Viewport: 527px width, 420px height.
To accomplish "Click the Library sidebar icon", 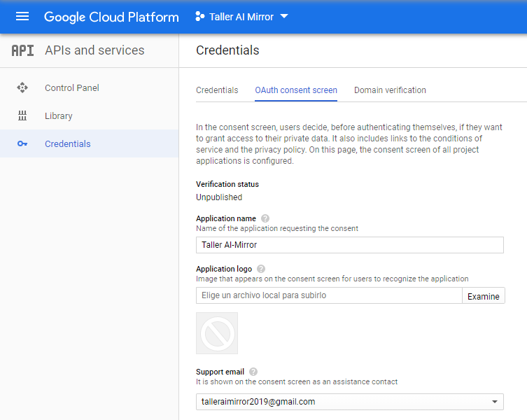I will [22, 116].
